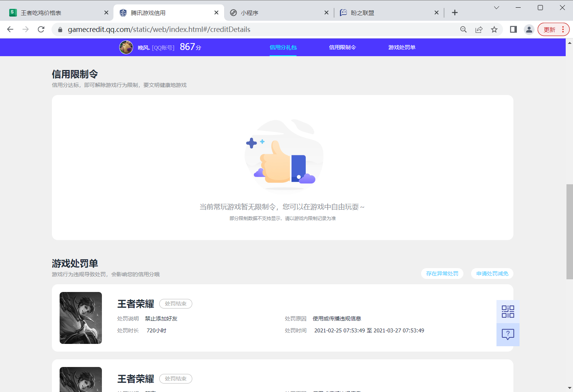The width and height of the screenshot is (573, 392).
Task: Minimize the browser window
Action: pos(518,8)
